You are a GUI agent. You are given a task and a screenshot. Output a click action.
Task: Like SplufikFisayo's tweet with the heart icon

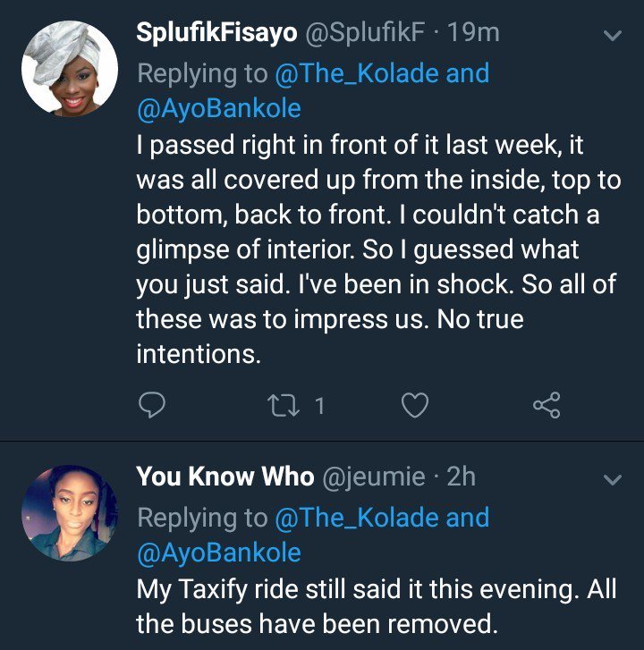point(413,407)
